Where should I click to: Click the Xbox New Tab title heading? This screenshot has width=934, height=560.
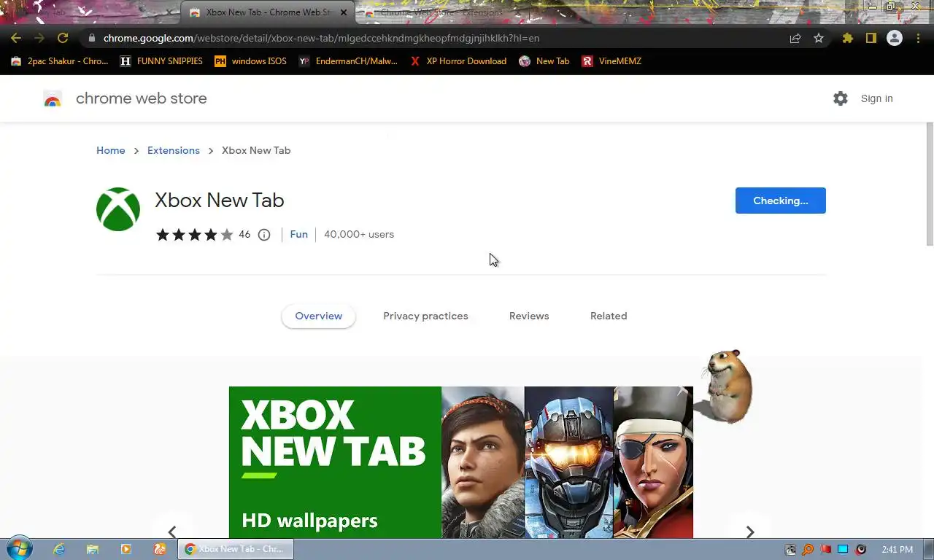[x=220, y=201]
